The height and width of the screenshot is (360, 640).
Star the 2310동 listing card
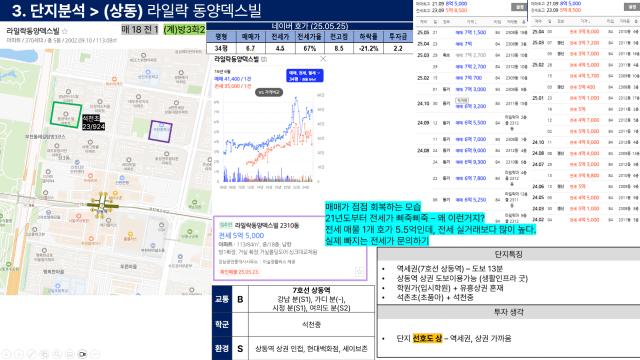(359, 272)
